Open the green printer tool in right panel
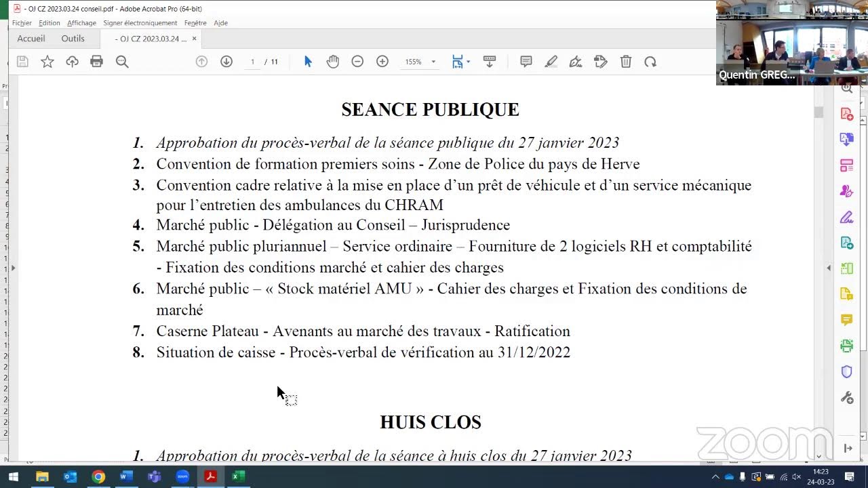This screenshot has height=488, width=868. [x=846, y=346]
